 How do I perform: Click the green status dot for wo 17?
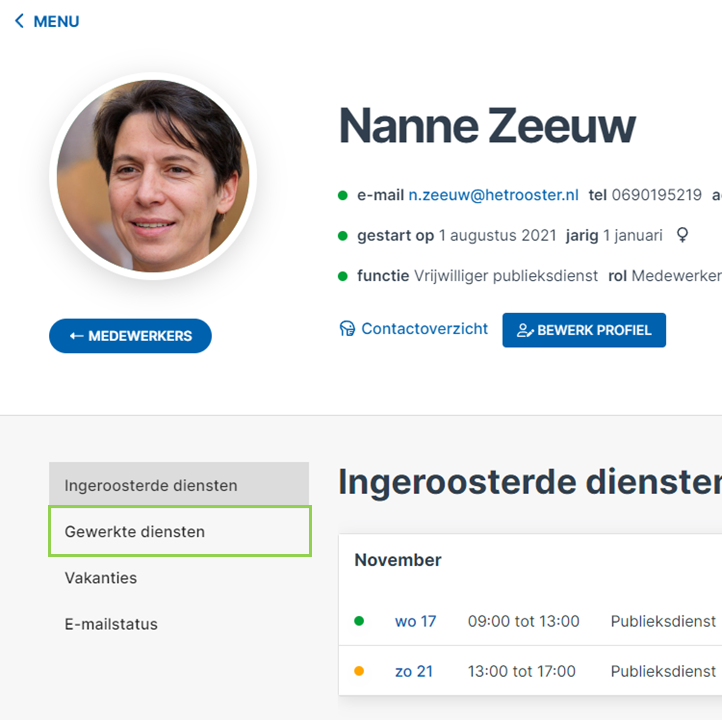click(x=359, y=621)
